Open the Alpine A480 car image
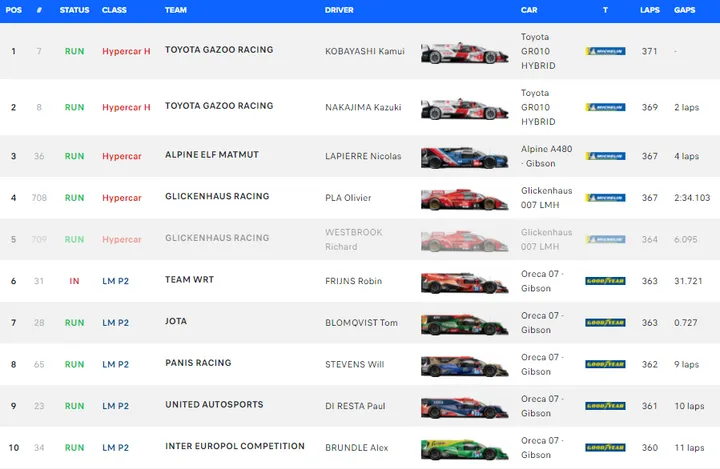 464,158
